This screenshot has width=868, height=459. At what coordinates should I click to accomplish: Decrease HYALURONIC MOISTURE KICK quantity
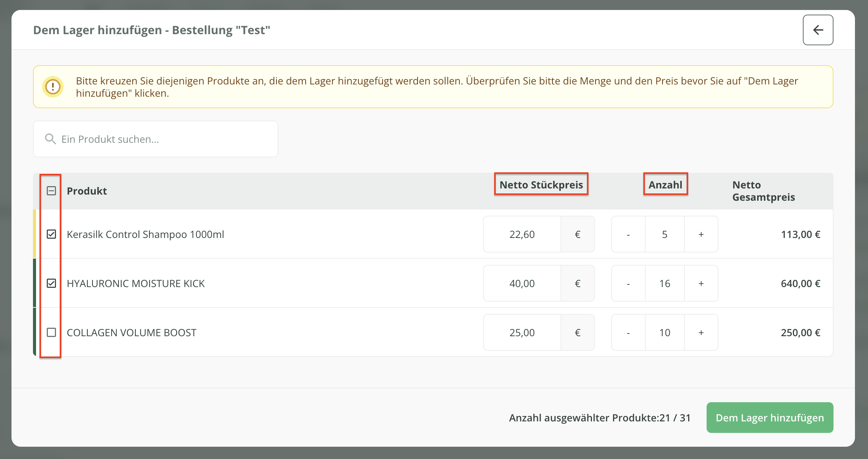[x=628, y=283]
